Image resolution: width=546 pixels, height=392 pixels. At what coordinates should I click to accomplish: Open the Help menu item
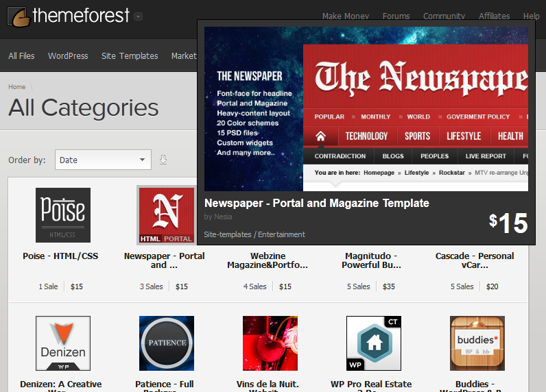point(531,16)
